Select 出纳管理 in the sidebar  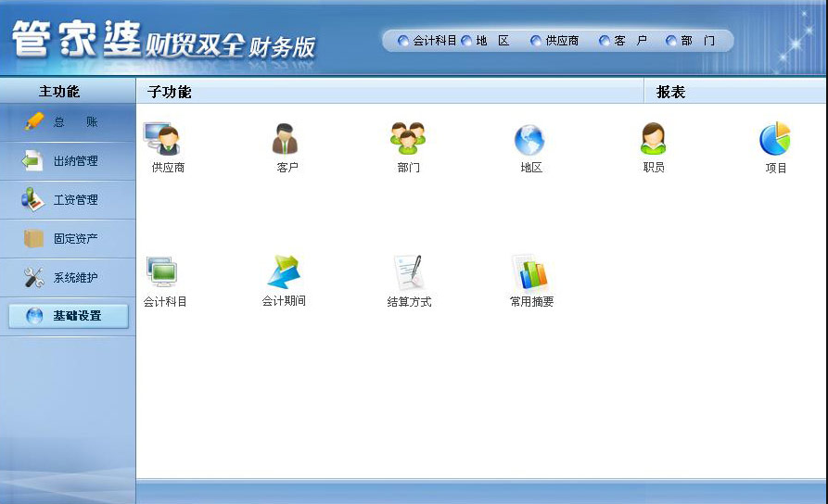pyautogui.click(x=68, y=161)
